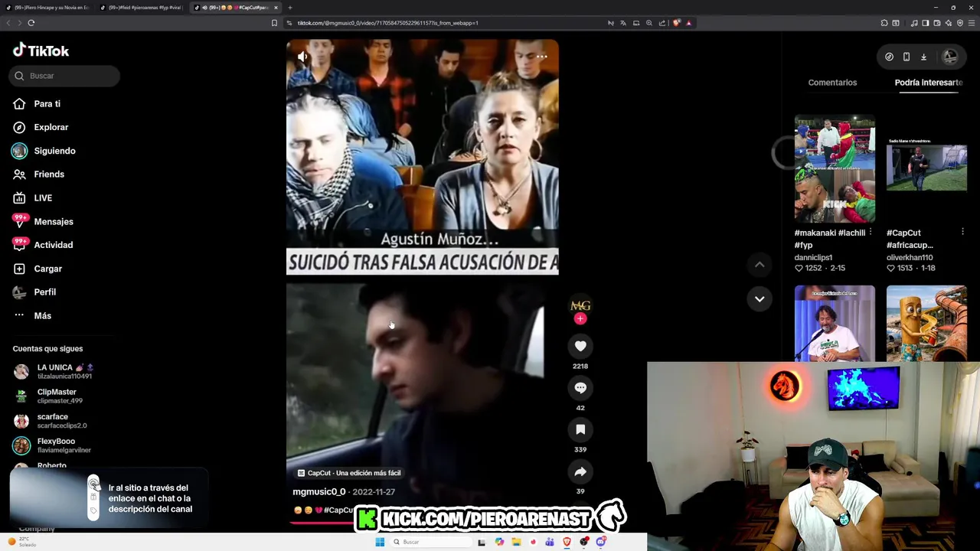Open the taskbar weather widget

coord(21,542)
